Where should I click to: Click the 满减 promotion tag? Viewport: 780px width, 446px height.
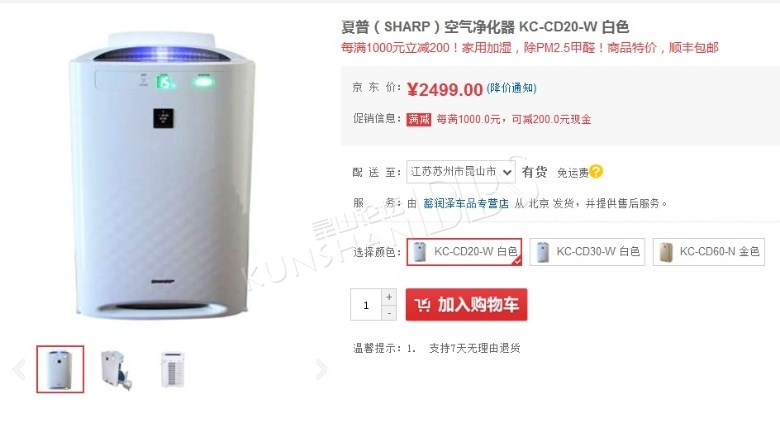(419, 119)
